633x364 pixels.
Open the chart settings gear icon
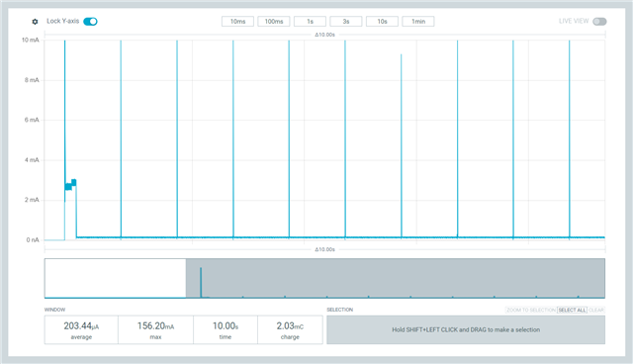tap(35, 22)
